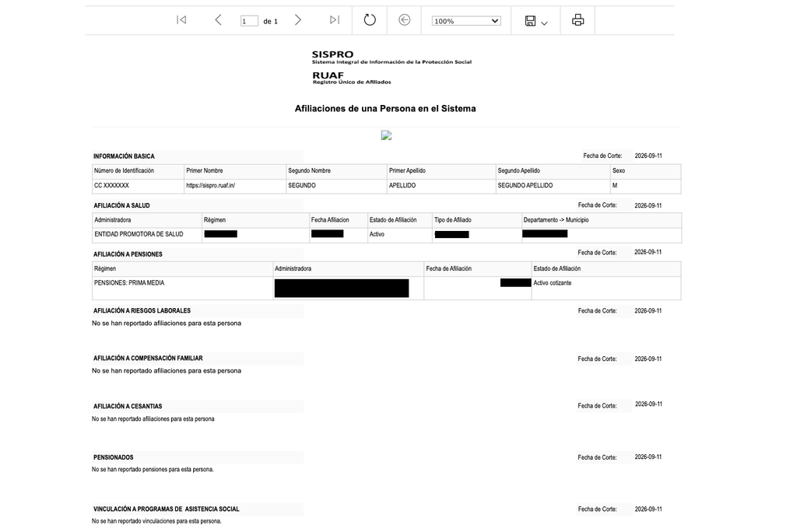Click the 'AFILIACIÓN A COMPENSACIÓN FAMILIAR' heading
Image resolution: width=797 pixels, height=532 pixels.
[x=148, y=359]
